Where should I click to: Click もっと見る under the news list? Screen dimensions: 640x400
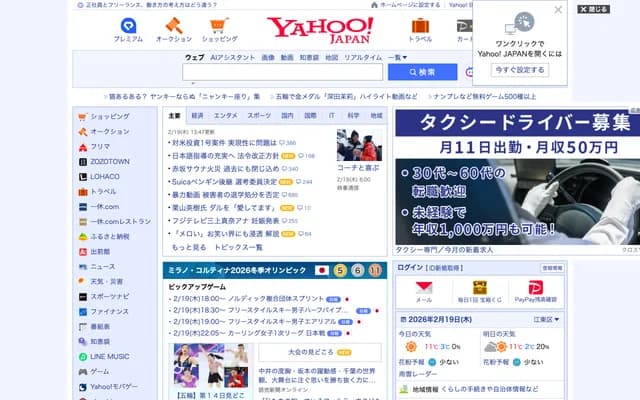(x=188, y=246)
